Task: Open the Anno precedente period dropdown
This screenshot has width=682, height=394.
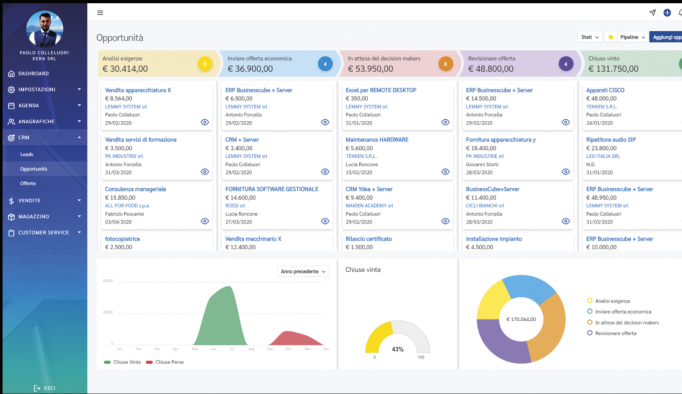Action: pyautogui.click(x=303, y=271)
